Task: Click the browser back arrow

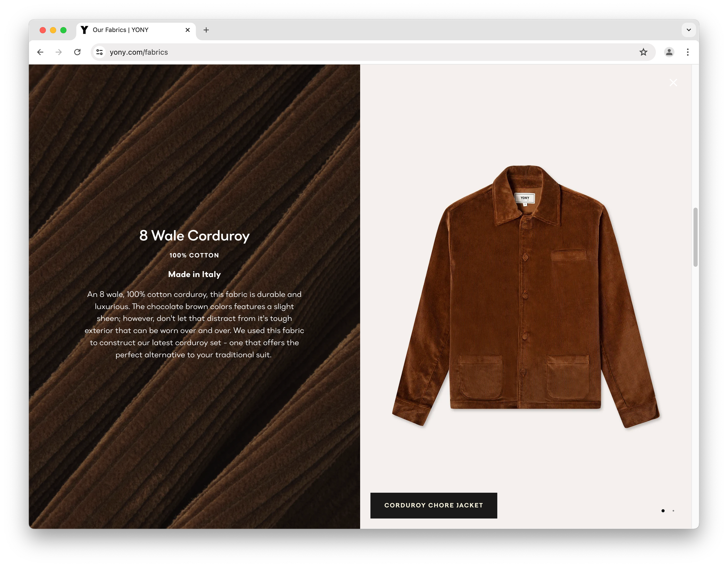Action: [40, 52]
